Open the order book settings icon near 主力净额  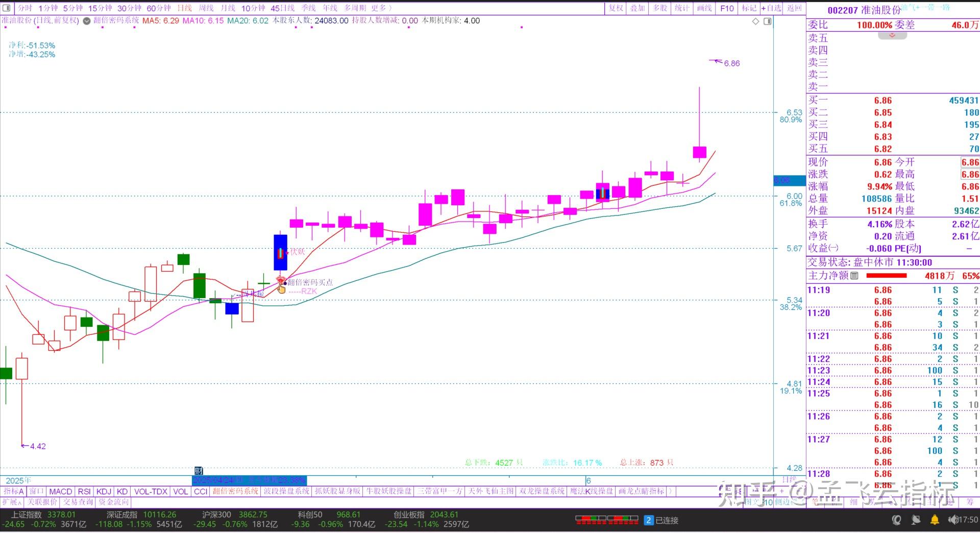854,276
